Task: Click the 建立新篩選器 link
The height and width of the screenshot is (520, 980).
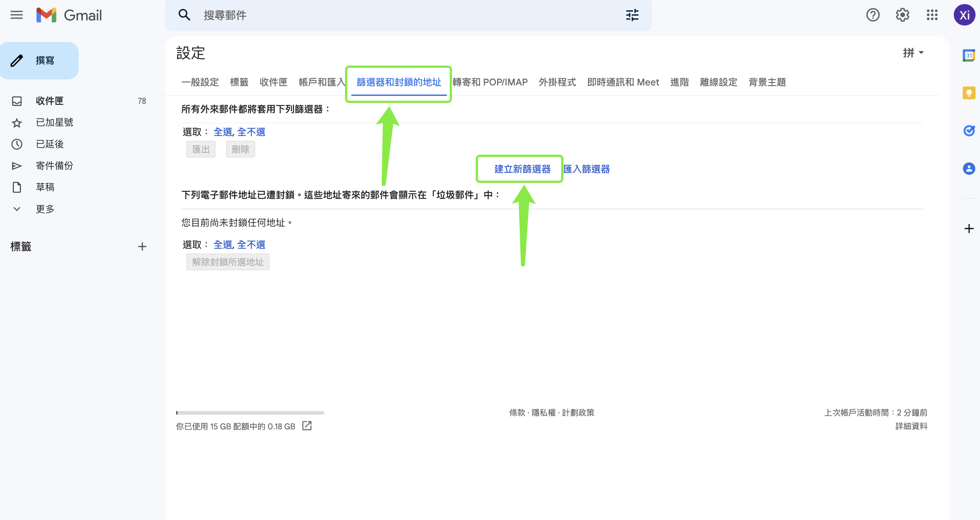Action: tap(522, 169)
